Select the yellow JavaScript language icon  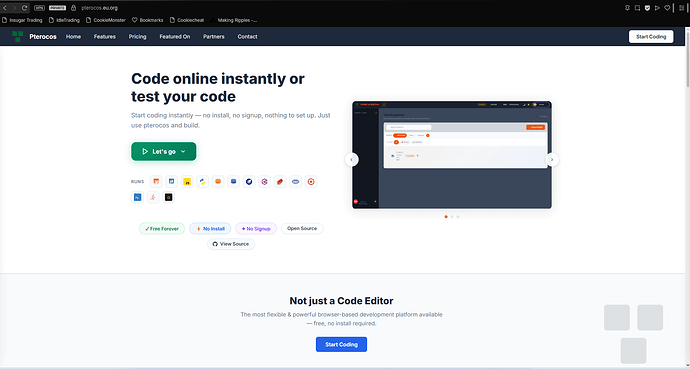point(187,182)
